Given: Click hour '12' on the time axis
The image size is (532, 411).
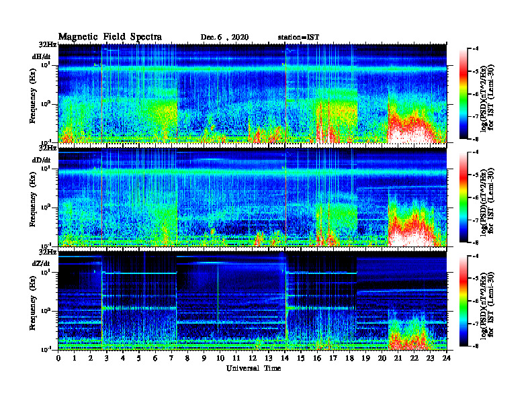Looking at the screenshot, I should (253, 358).
